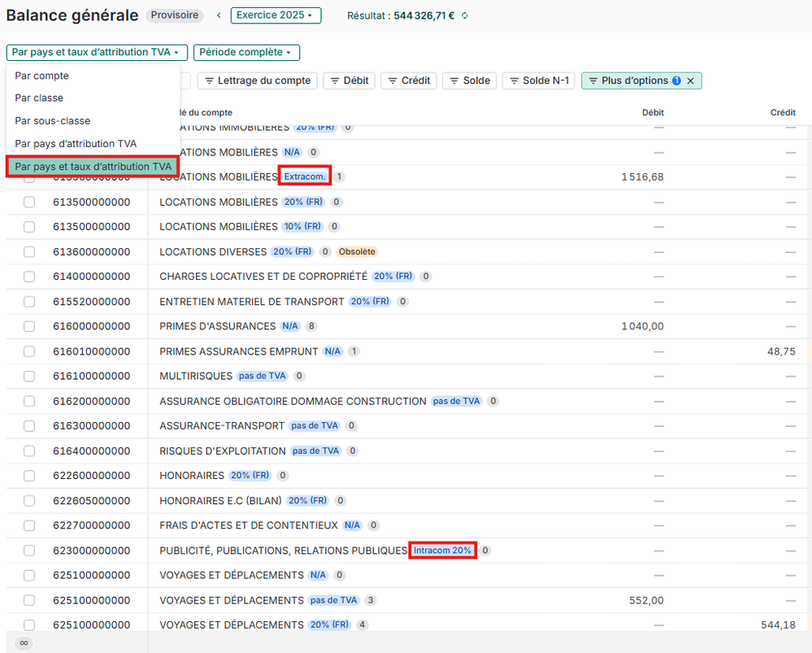Expand the Période complète dropdown
The image size is (812, 653).
[x=246, y=52]
